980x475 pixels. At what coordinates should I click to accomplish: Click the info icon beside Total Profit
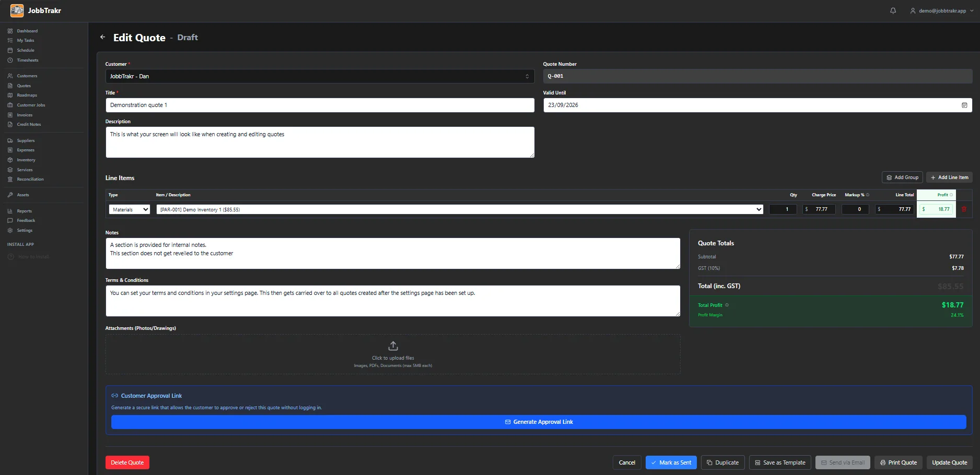click(727, 305)
